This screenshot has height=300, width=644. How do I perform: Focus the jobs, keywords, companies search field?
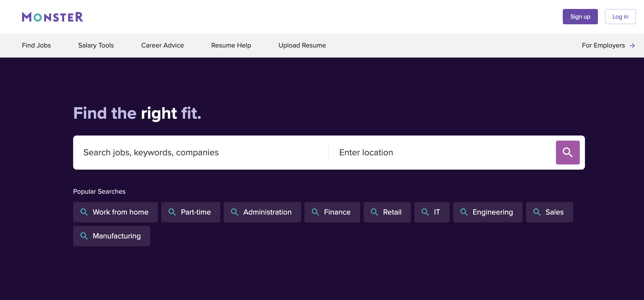tap(201, 152)
